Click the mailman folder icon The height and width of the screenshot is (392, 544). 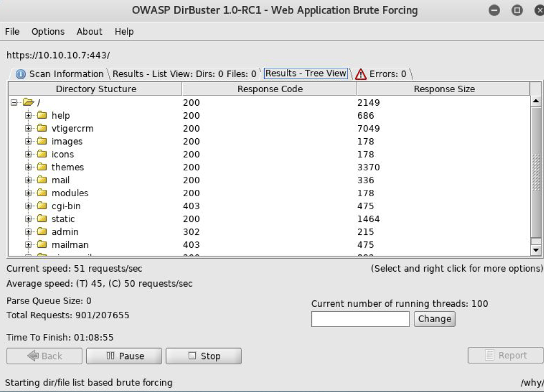point(42,245)
